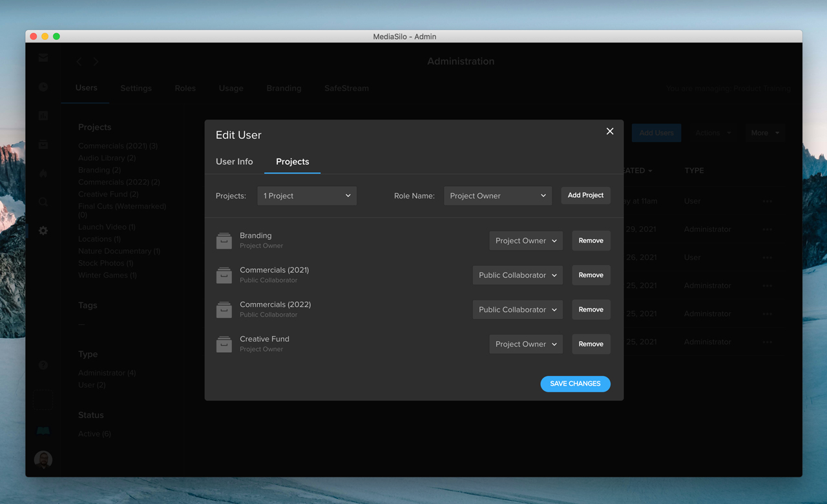
Task: Remove the Commercials (2022) project
Action: tap(591, 310)
